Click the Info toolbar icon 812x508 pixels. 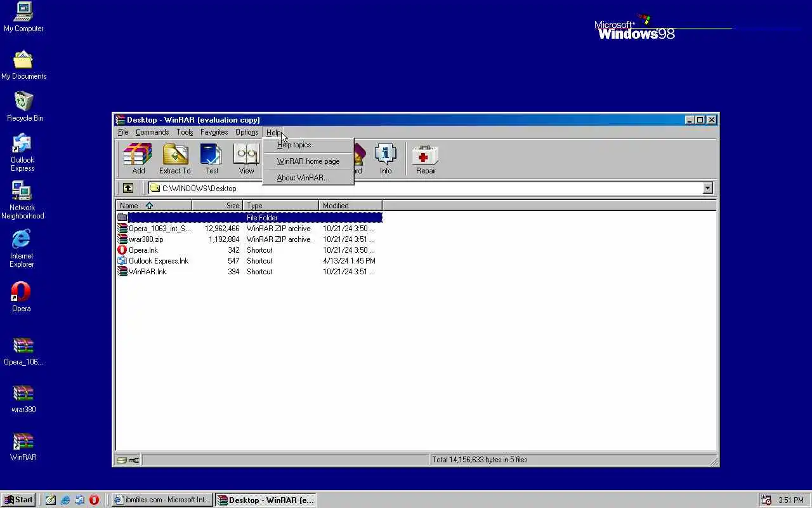tap(386, 158)
